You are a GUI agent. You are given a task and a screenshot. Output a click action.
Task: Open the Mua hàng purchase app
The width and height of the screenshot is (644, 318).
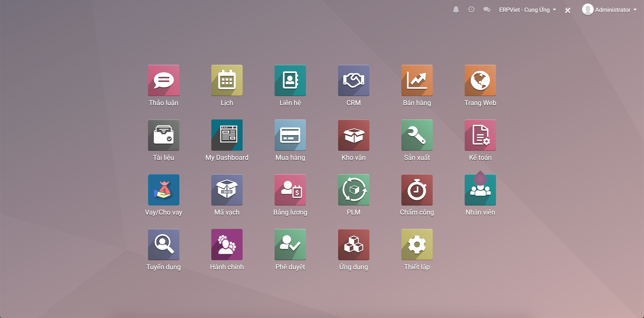coord(290,135)
